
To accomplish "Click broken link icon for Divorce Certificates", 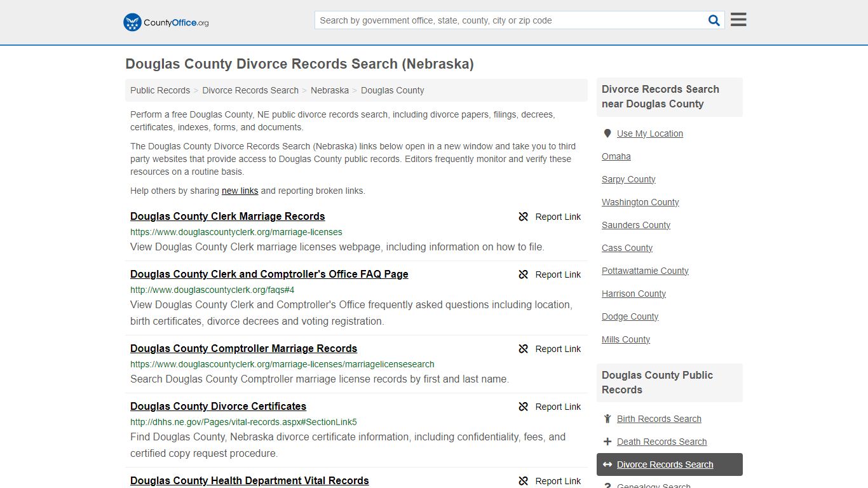I will (x=524, y=407).
